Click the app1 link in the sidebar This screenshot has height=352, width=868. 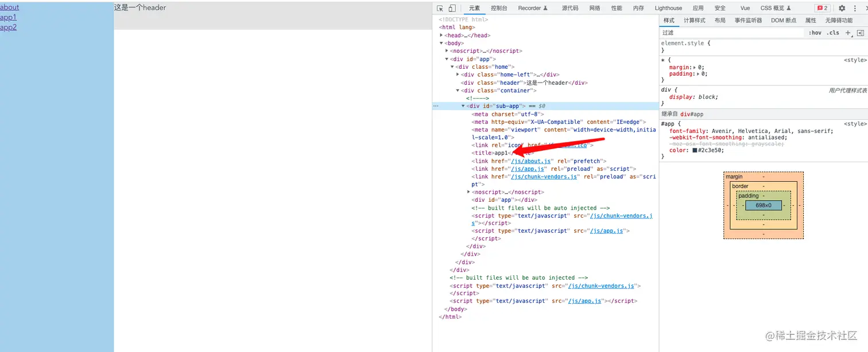pos(8,17)
